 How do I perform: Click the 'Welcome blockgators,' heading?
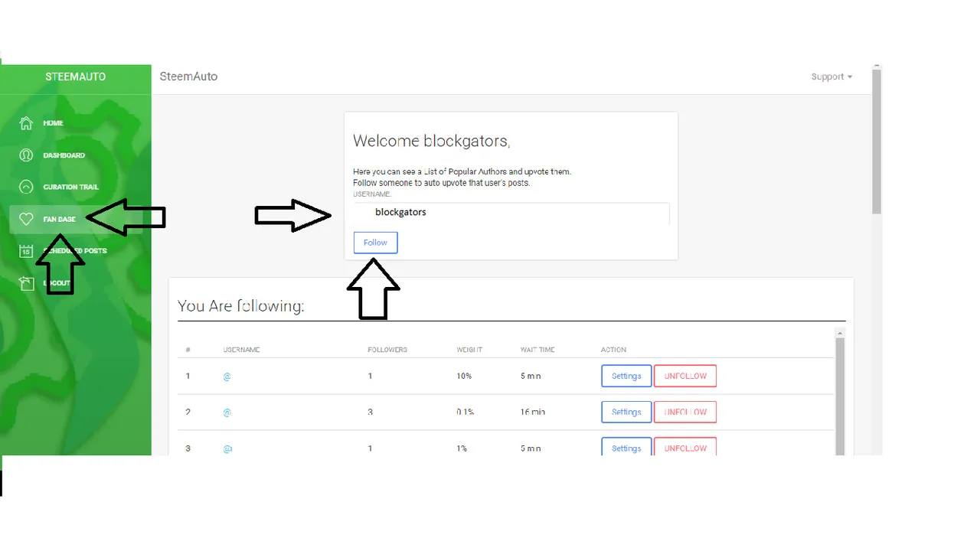(431, 141)
